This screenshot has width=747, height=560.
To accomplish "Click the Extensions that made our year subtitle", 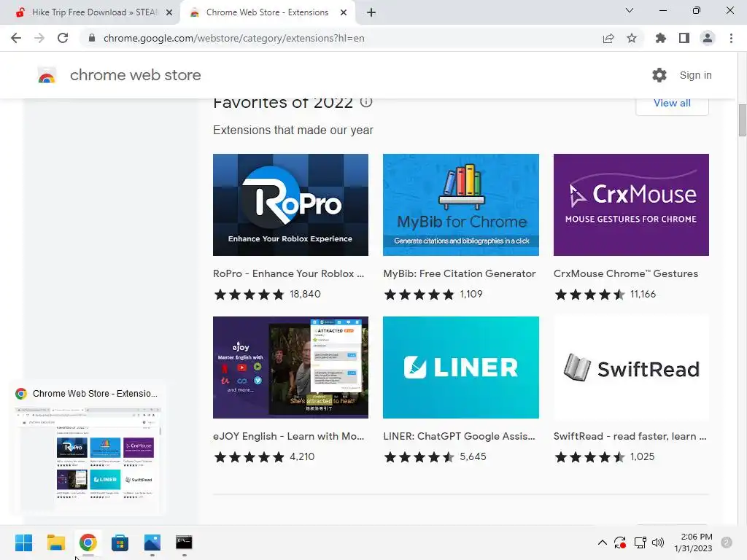I will [x=293, y=130].
